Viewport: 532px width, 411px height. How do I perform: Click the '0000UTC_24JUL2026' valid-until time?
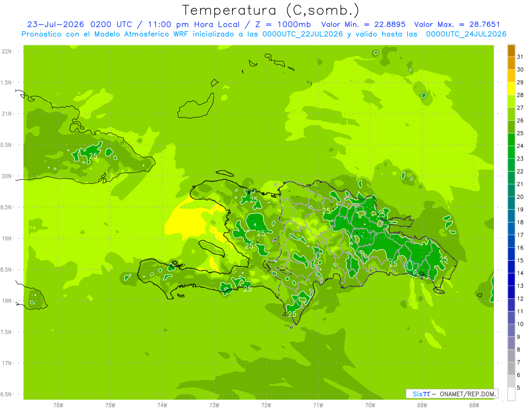pyautogui.click(x=466, y=34)
